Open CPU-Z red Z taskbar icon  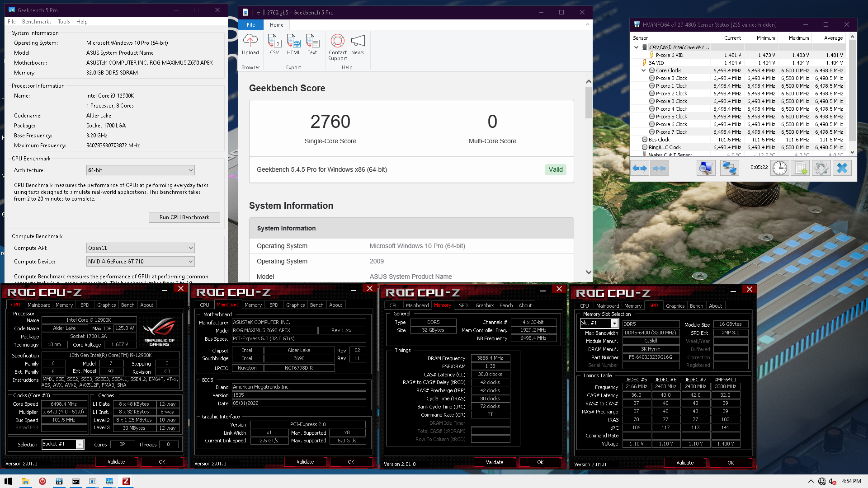click(126, 481)
